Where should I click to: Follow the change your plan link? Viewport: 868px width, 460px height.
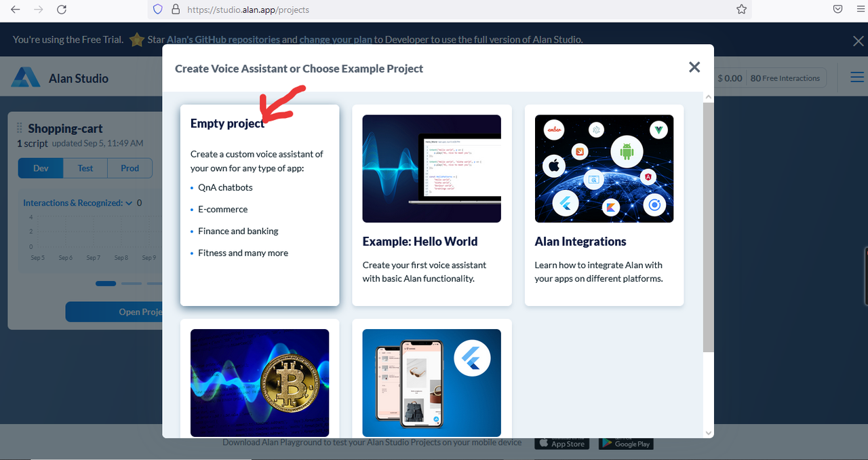tap(336, 39)
